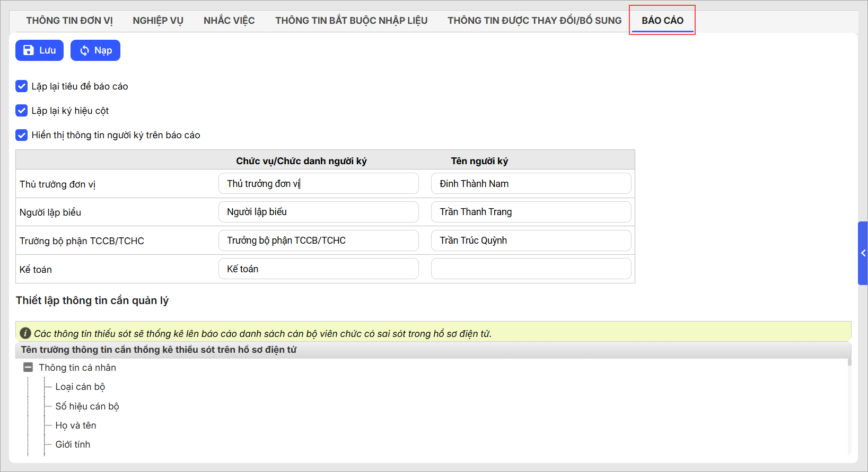Select Loại cán bộ tree item
The height and width of the screenshot is (472, 868).
coord(80,387)
